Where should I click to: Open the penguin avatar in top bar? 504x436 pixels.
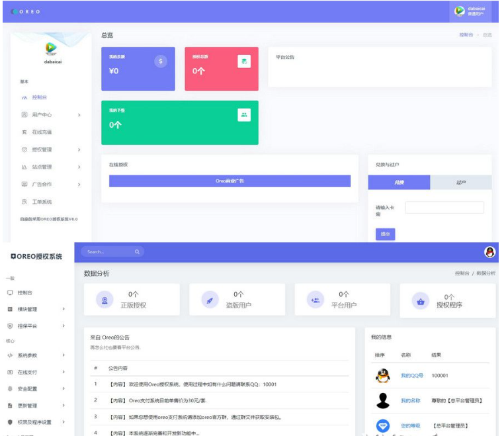489,251
